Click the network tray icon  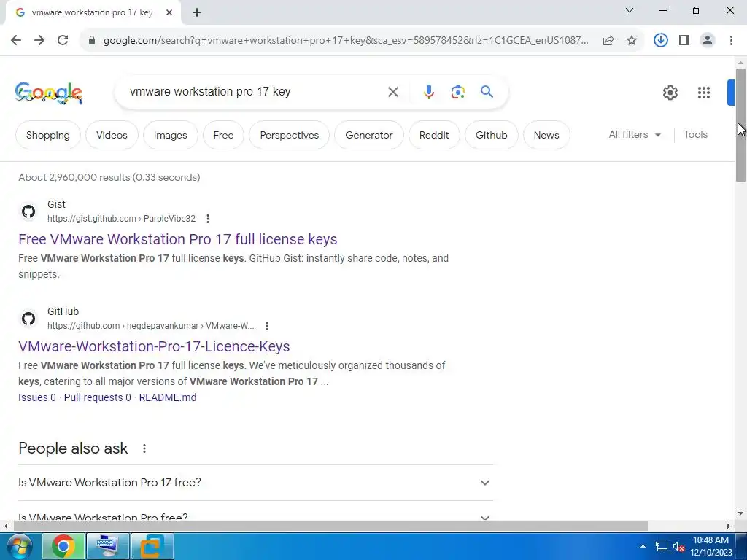coord(661,546)
